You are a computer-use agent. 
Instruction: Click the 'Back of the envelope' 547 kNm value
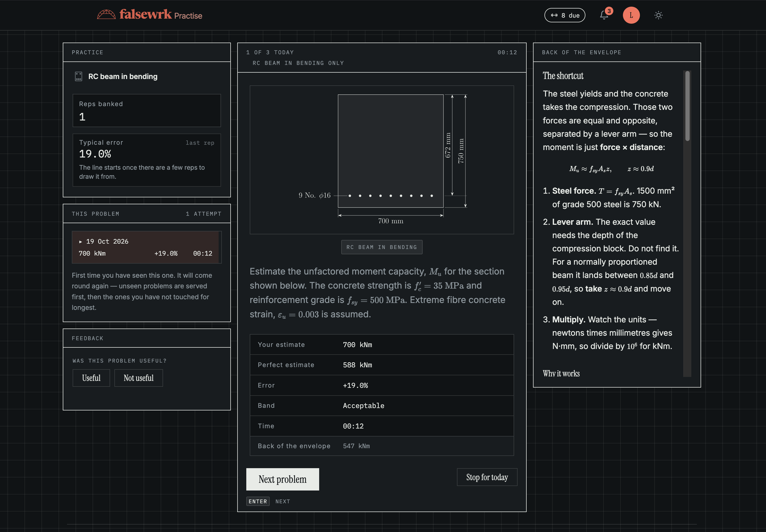point(356,446)
